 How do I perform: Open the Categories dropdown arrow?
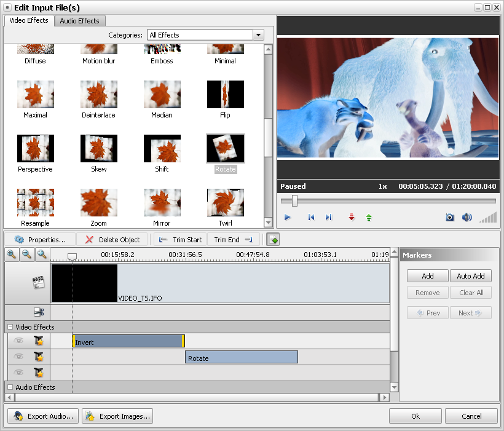(258, 34)
